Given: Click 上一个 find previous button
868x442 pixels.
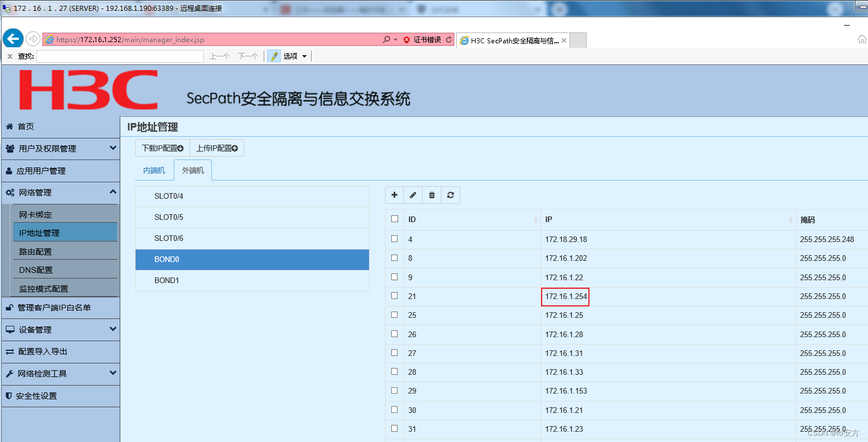Looking at the screenshot, I should pyautogui.click(x=219, y=56).
